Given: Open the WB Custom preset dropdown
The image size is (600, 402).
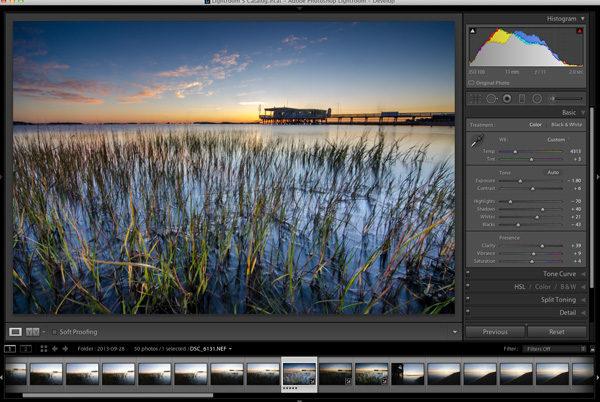Looking at the screenshot, I should [x=559, y=140].
